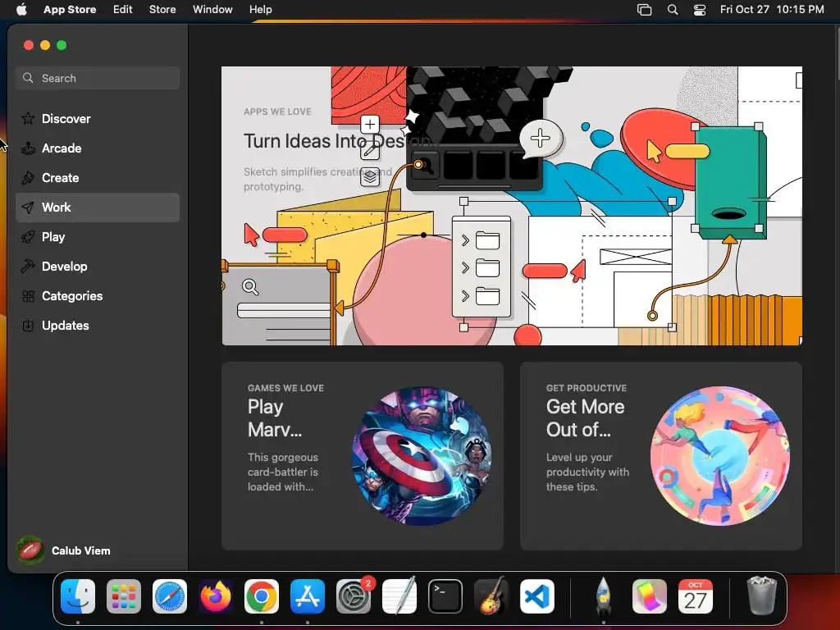The width and height of the screenshot is (840, 630).
Task: Switch to the Develop section
Action: pyautogui.click(x=98, y=267)
